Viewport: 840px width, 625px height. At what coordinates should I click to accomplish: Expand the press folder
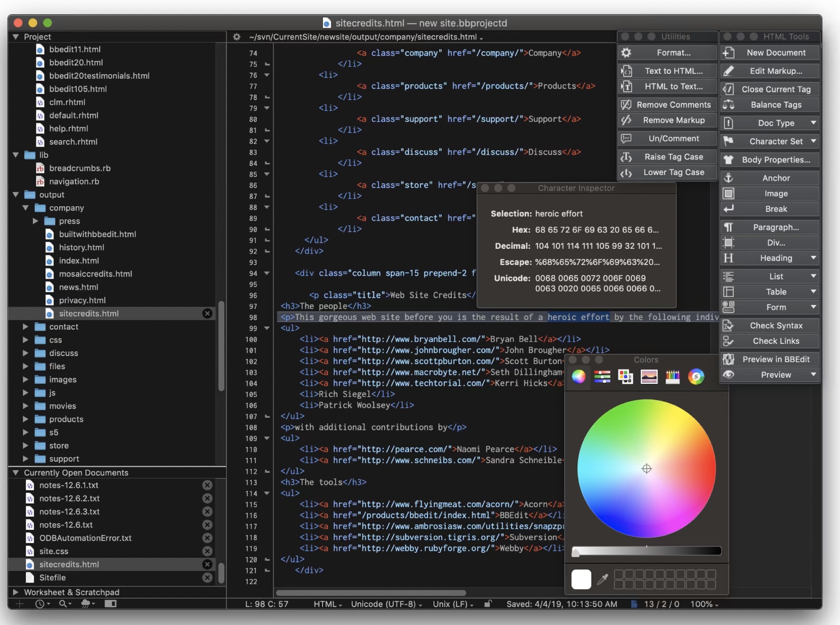point(35,221)
